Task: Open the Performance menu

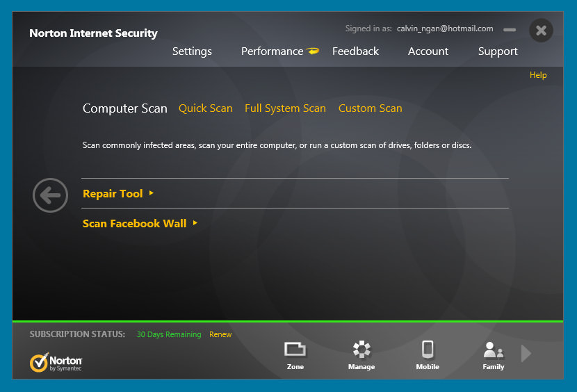Action: (x=273, y=51)
